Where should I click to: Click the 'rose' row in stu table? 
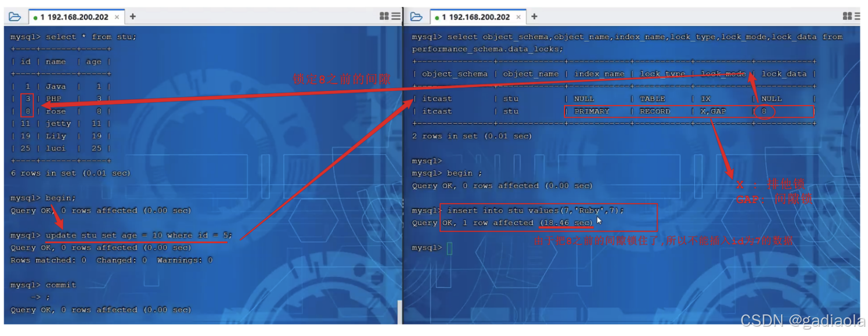[x=61, y=111]
